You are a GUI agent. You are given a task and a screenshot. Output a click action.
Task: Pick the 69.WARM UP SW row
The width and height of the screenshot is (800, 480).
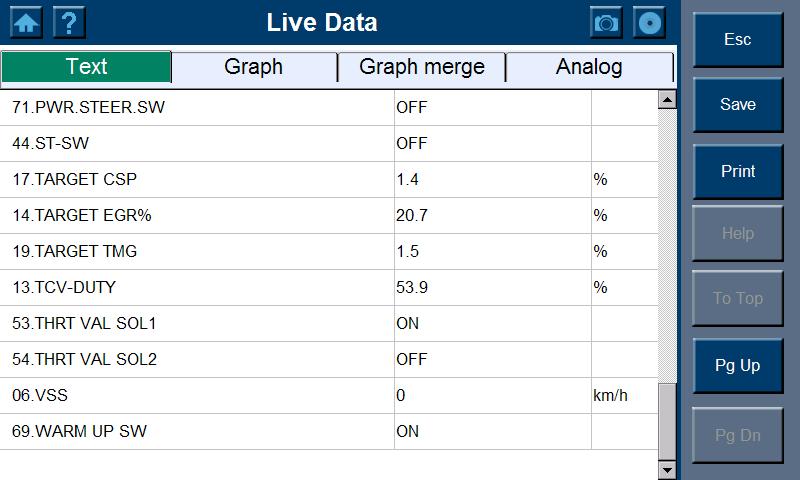[200, 432]
